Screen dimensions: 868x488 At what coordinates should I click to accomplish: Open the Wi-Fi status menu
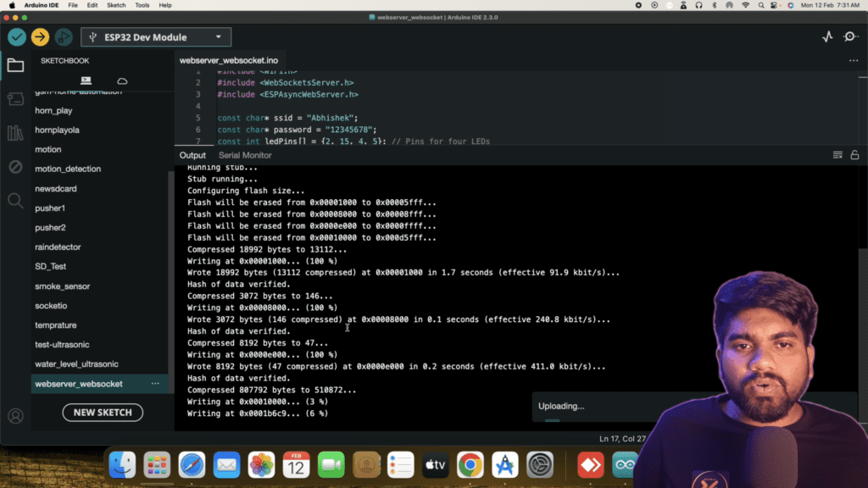[746, 5]
